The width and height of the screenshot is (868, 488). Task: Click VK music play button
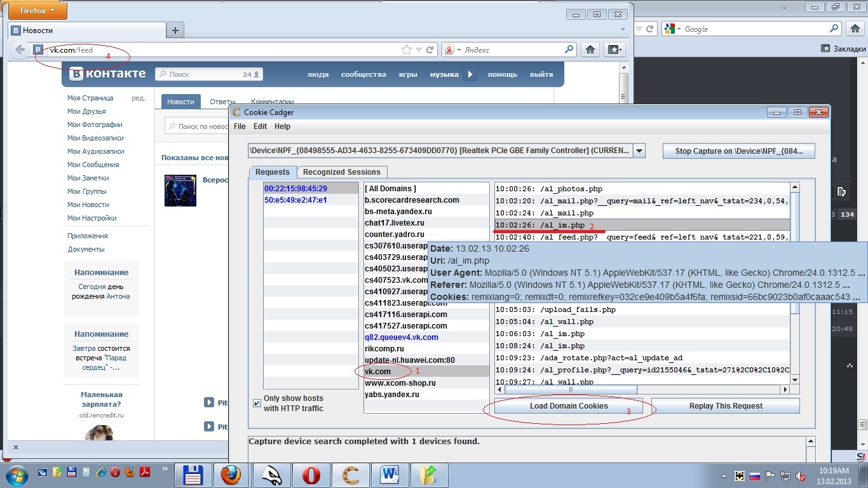[470, 74]
